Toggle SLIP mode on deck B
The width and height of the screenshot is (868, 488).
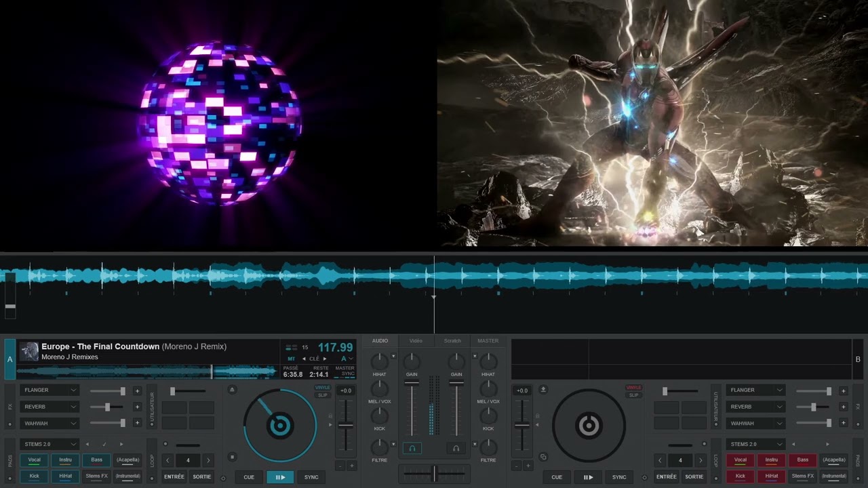click(x=634, y=395)
